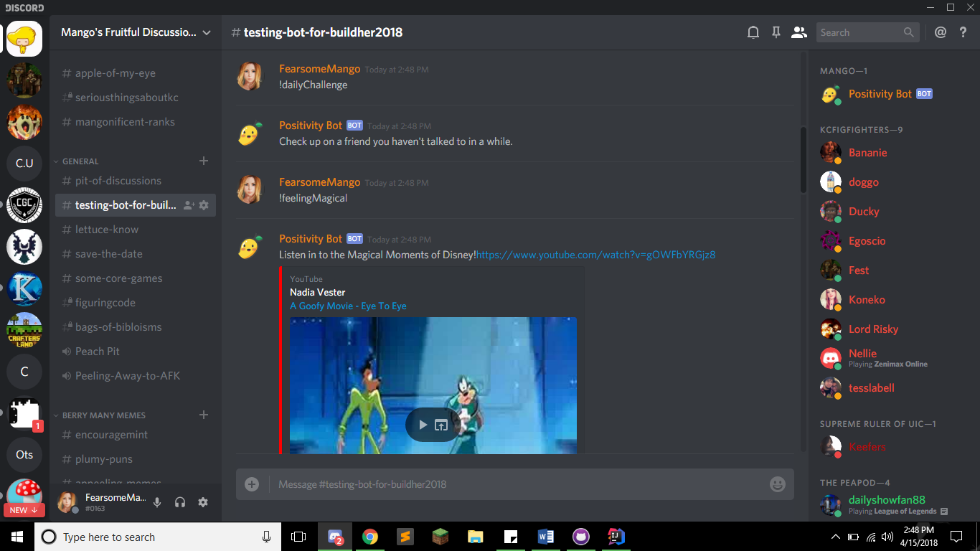The height and width of the screenshot is (551, 980).
Task: Open server dropdown Mango's Fruitful Discussions
Action: click(x=136, y=32)
